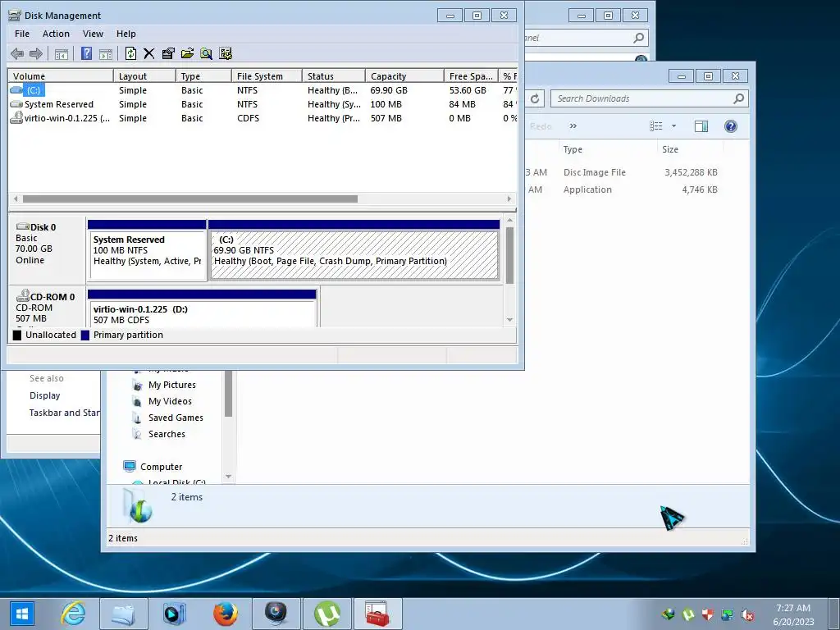
Task: Click the refresh button beside the Downloads address bar
Action: [535, 98]
